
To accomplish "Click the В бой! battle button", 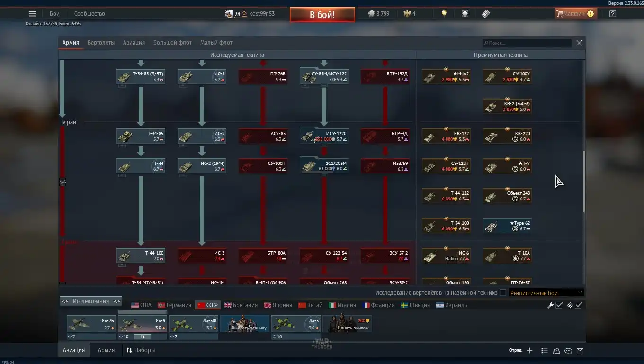I will [322, 15].
